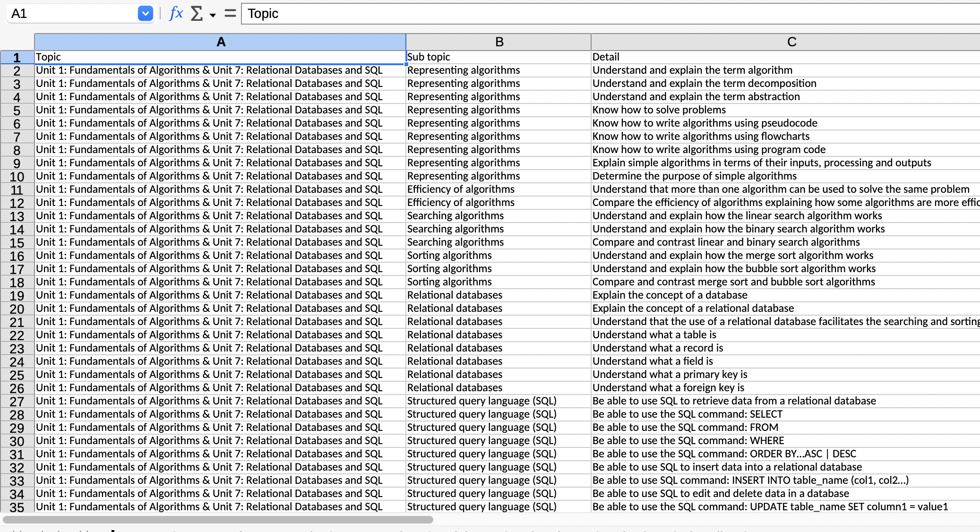
Task: Click the horizontal scrollbar thumb
Action: 217,520
